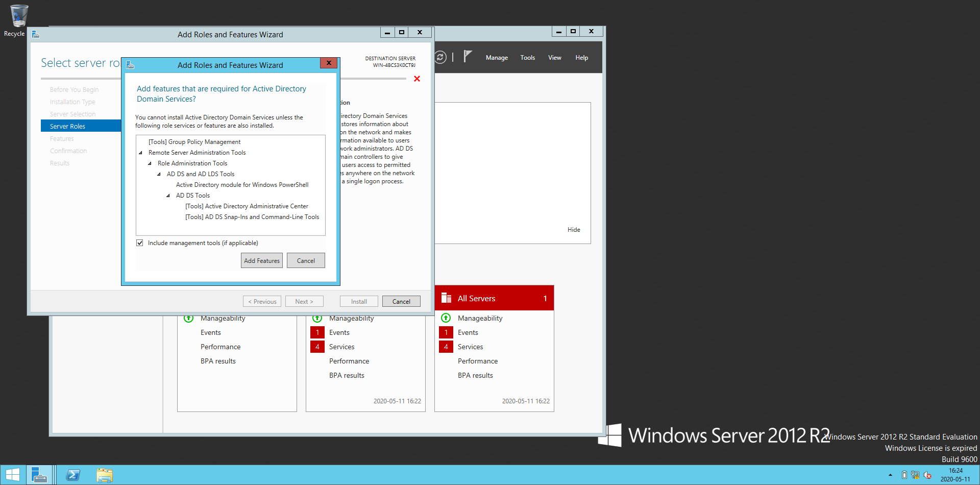Click the Server Manager refresh icon
Image resolution: width=980 pixels, height=485 pixels.
pos(440,57)
